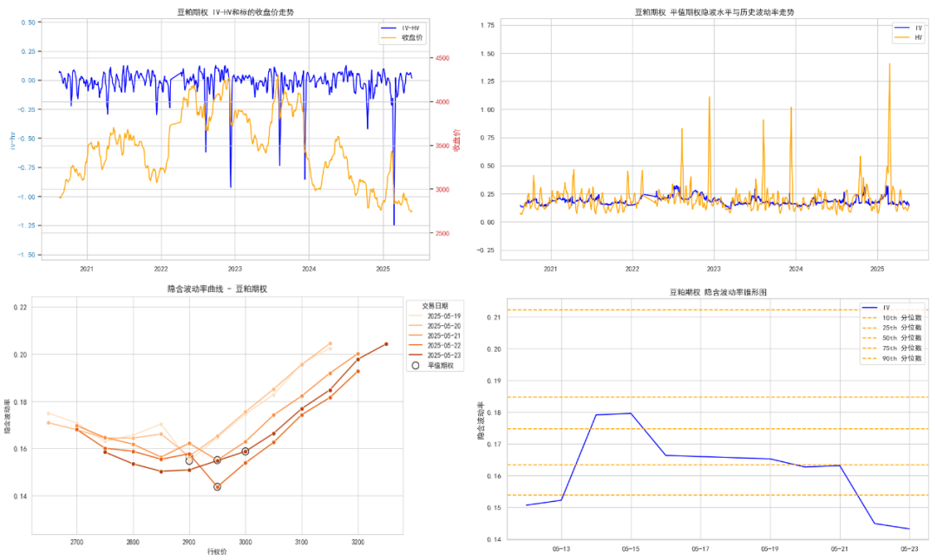Click the circled at-the-money marker at strike 3000
Screen dimensions: 937x560
[245, 452]
